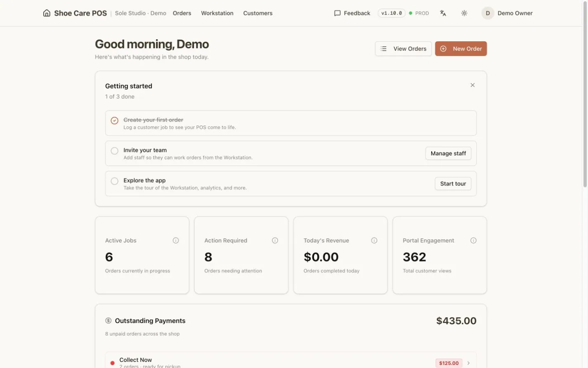
Task: Click the v1.10.0 version badge
Action: point(392,13)
